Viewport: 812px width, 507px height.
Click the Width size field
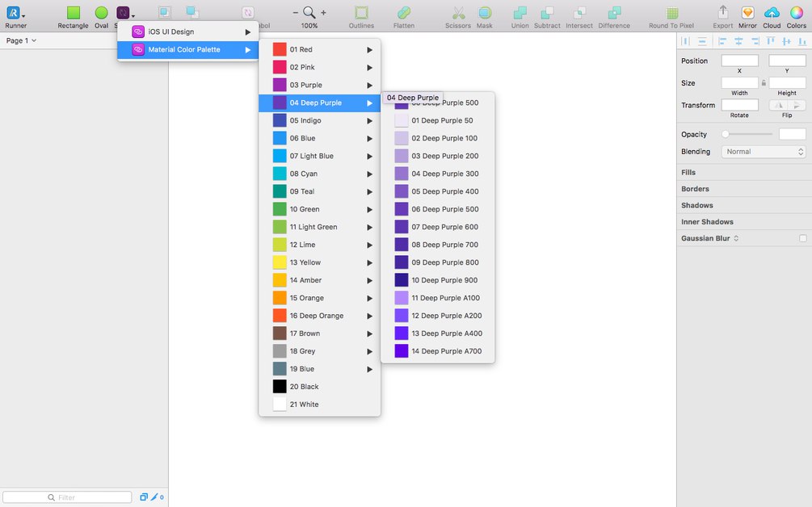[739, 83]
